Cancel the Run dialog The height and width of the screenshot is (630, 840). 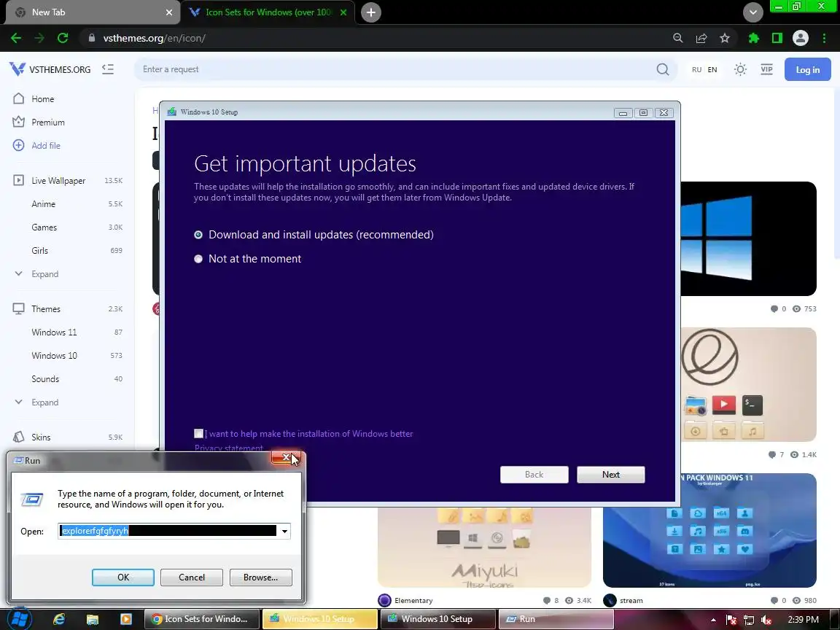tap(192, 577)
